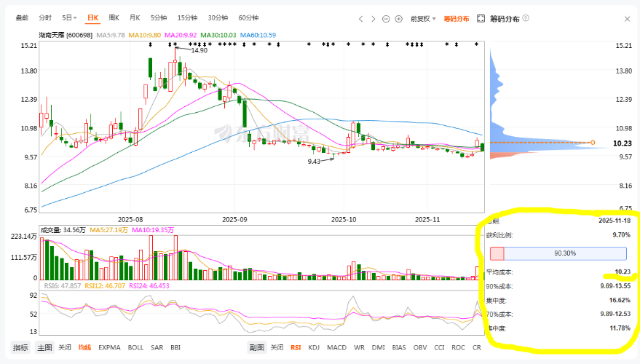Turn off main chart overlay via 关闭
The height and width of the screenshot is (364, 640).
pos(65,347)
